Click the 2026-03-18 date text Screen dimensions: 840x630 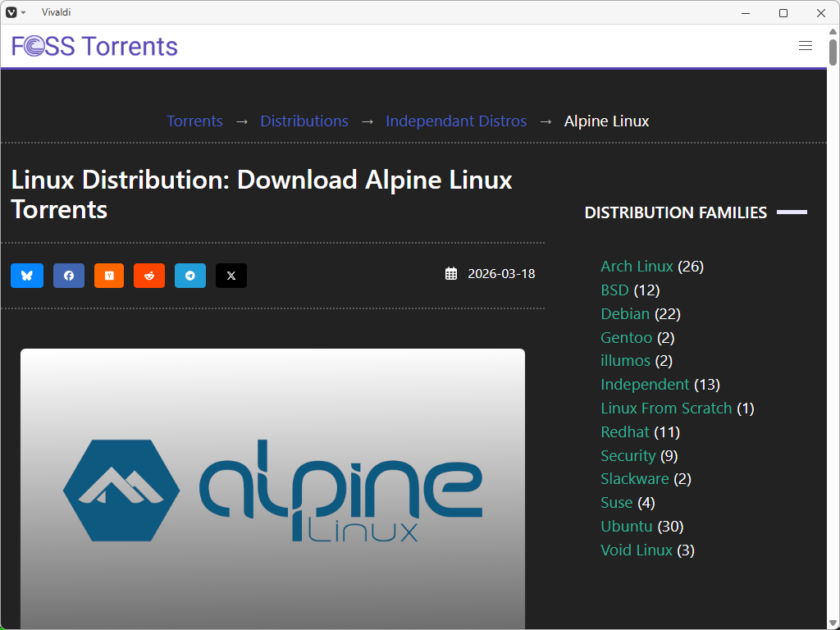[x=501, y=274]
